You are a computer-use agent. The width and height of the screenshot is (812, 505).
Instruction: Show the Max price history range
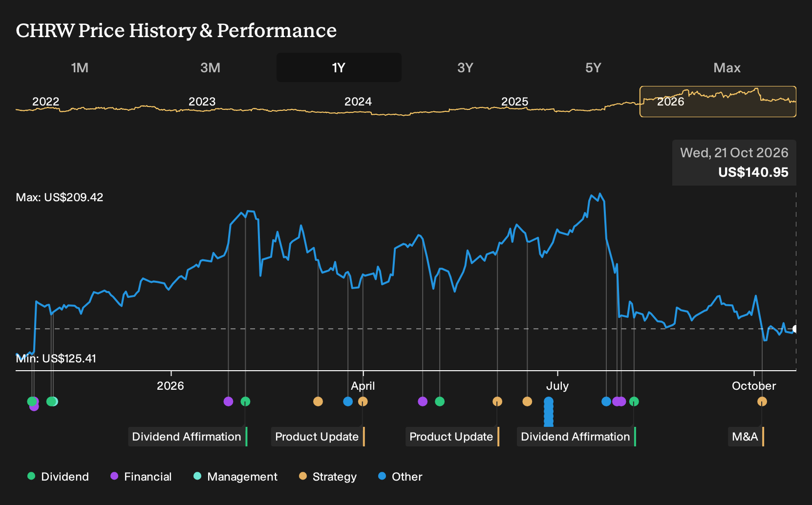(727, 67)
